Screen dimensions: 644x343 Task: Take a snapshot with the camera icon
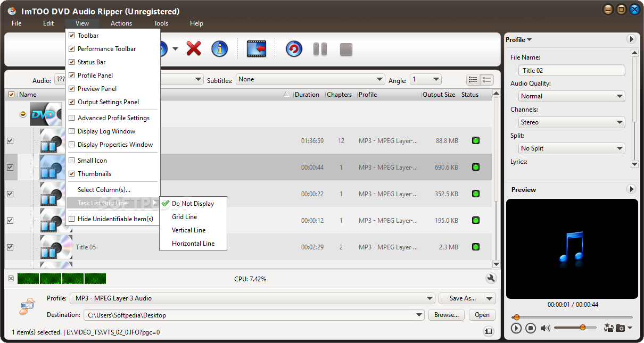620,328
